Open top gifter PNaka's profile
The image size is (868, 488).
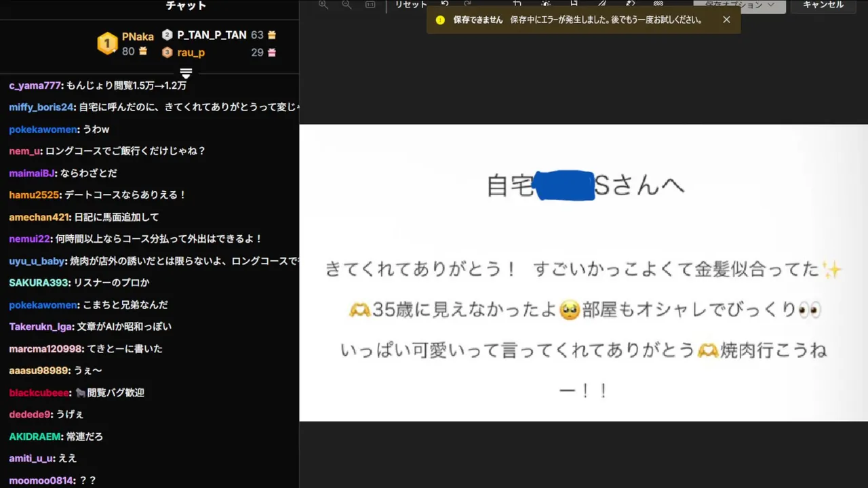click(138, 37)
